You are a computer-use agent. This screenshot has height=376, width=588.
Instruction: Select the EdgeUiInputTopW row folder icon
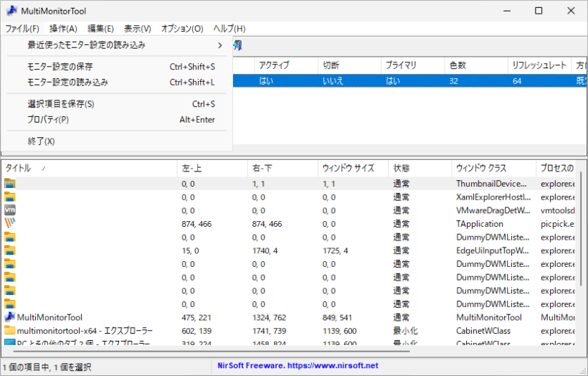(10, 250)
